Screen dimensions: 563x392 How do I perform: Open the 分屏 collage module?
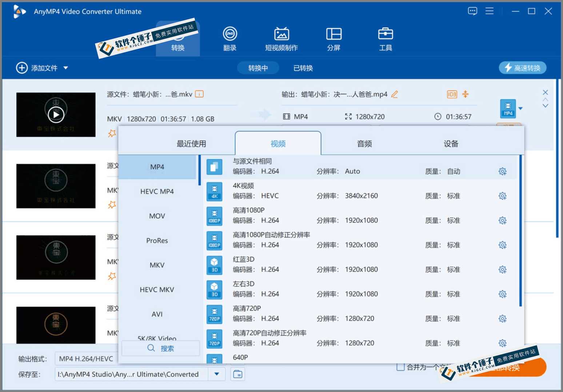(334, 39)
